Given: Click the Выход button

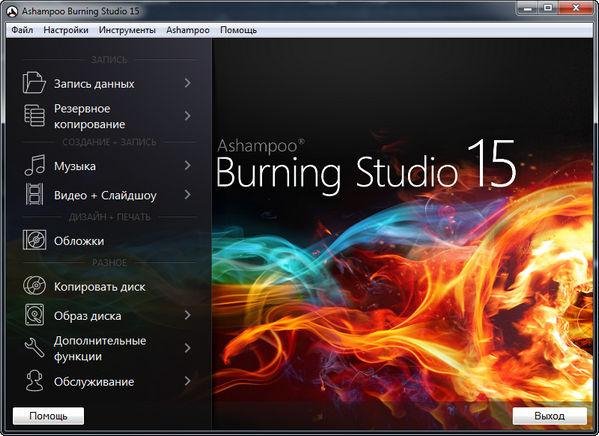Looking at the screenshot, I should [x=549, y=416].
